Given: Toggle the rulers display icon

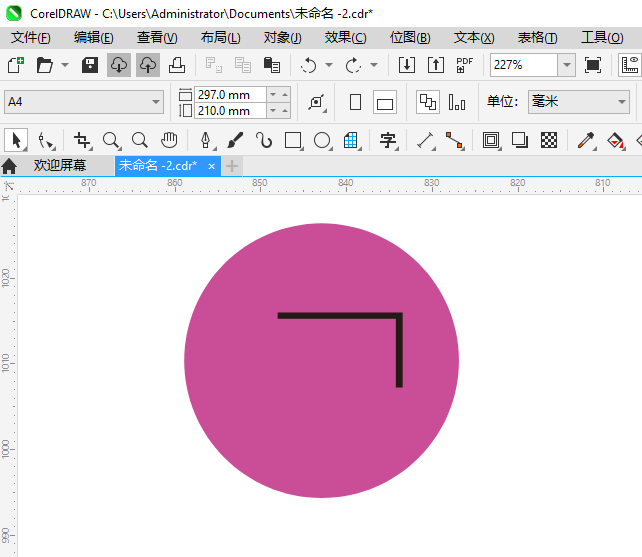Looking at the screenshot, I should [630, 65].
